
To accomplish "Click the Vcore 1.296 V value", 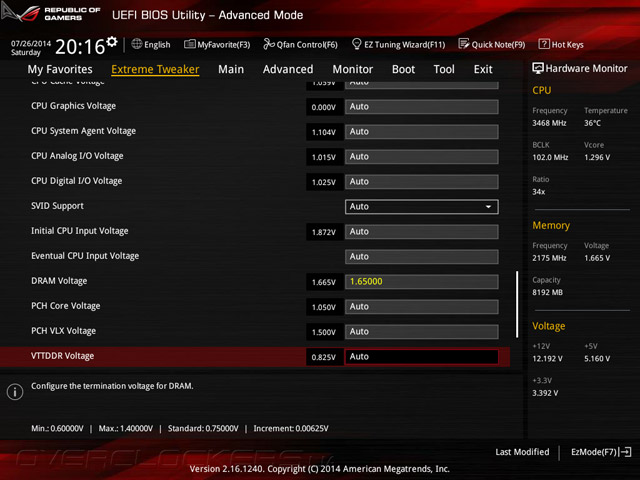I will 597,157.
